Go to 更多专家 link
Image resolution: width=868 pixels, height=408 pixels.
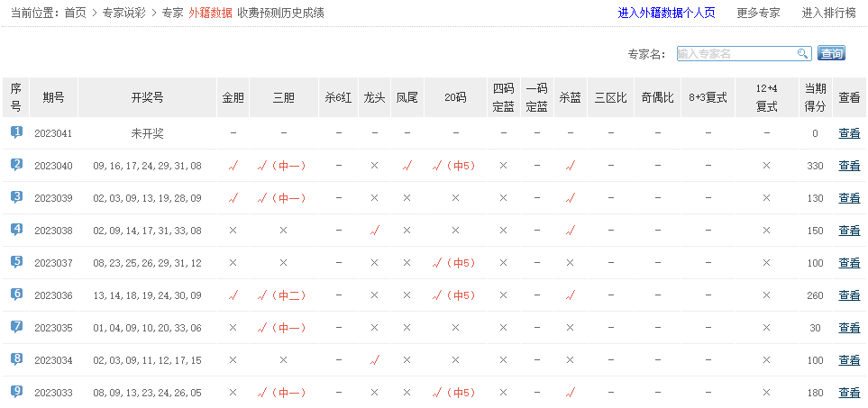[x=758, y=13]
